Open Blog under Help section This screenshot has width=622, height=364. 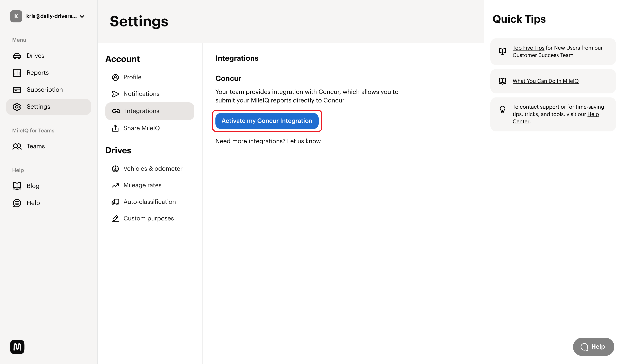(48, 186)
